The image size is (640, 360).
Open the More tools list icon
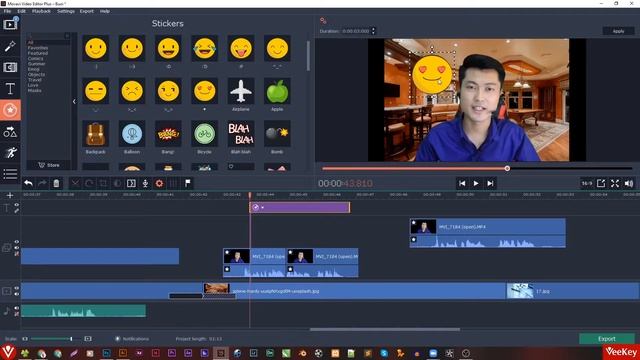click(10, 174)
